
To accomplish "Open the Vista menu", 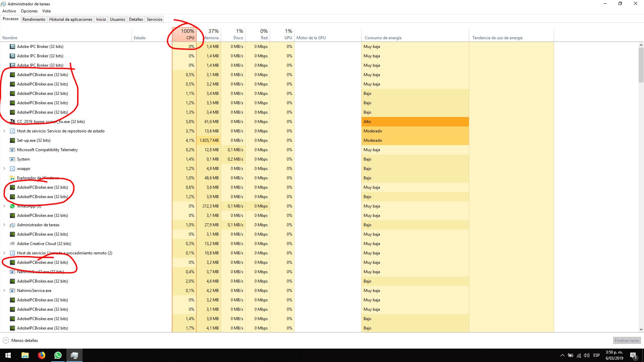I will click(46, 11).
